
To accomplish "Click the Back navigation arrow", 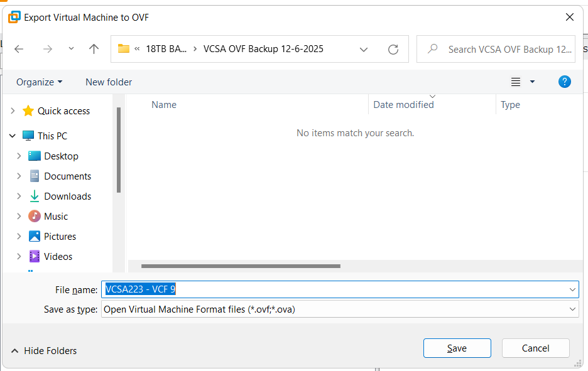I will click(19, 49).
